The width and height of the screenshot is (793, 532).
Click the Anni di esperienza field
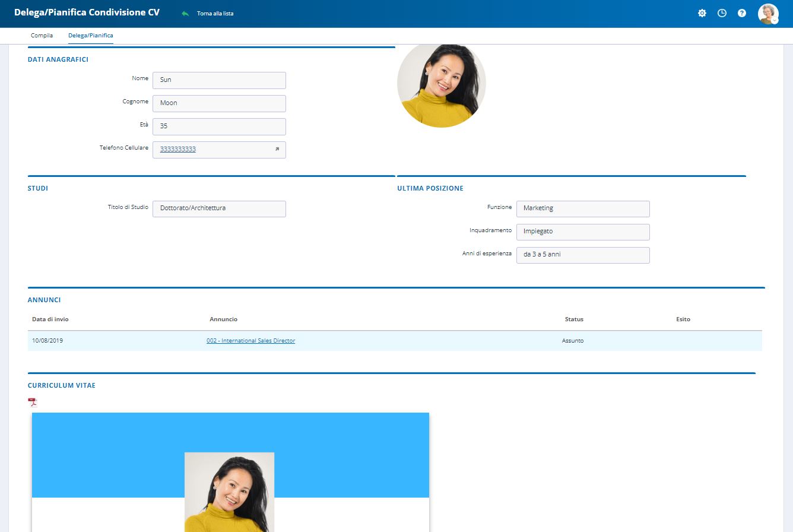[582, 255]
